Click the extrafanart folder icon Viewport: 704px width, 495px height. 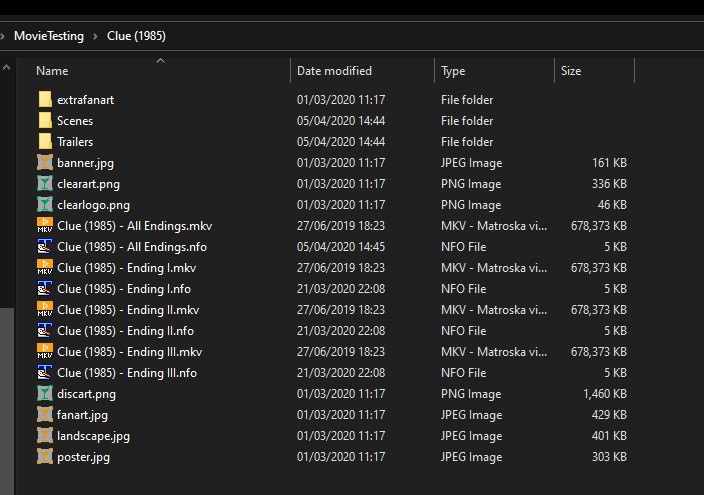(x=45, y=100)
